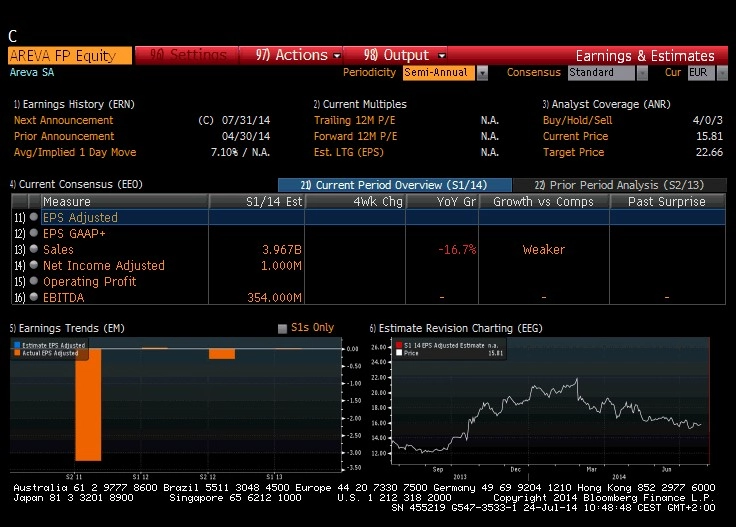736x527 pixels.
Task: Click the Avg/Implied 1 Day Move label
Action: point(75,152)
